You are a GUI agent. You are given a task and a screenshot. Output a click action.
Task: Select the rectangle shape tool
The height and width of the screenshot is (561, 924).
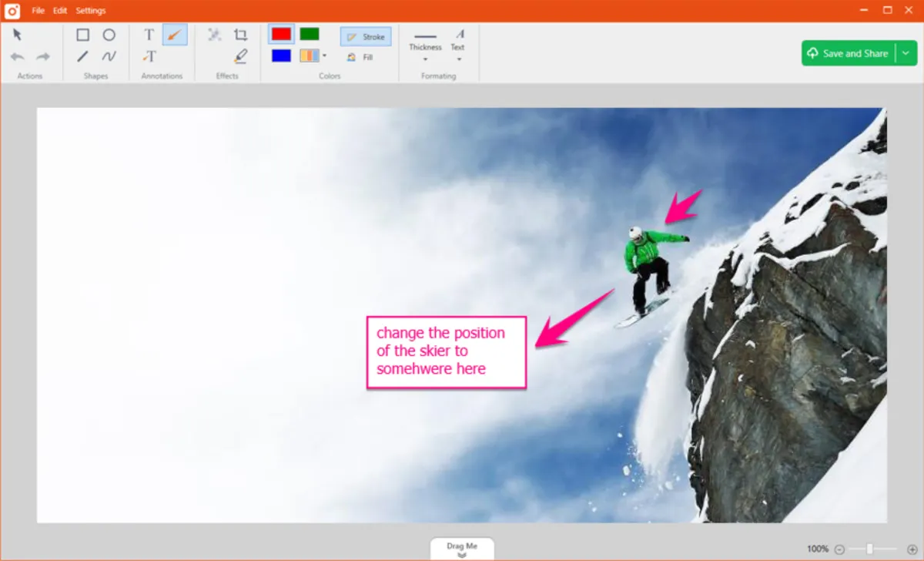(x=82, y=35)
